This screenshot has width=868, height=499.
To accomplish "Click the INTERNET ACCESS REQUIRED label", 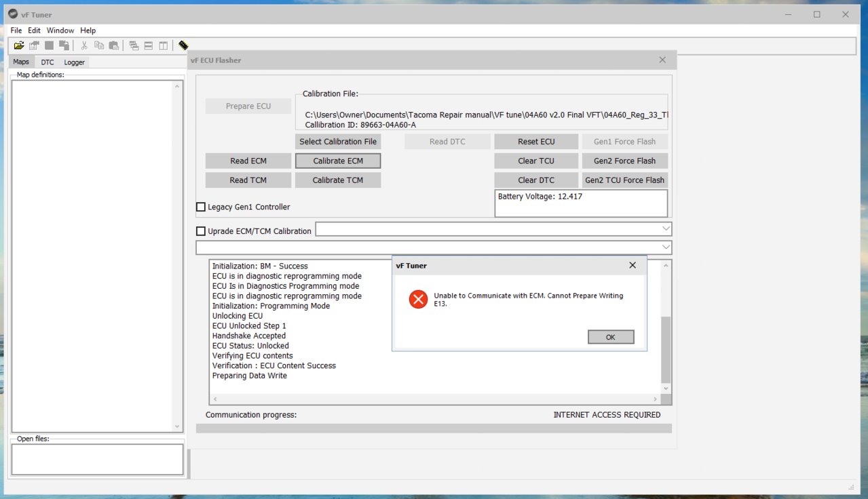I will point(607,415).
